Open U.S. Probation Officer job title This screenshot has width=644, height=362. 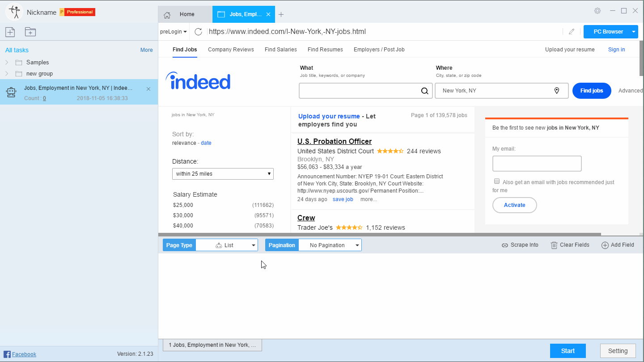pyautogui.click(x=335, y=141)
